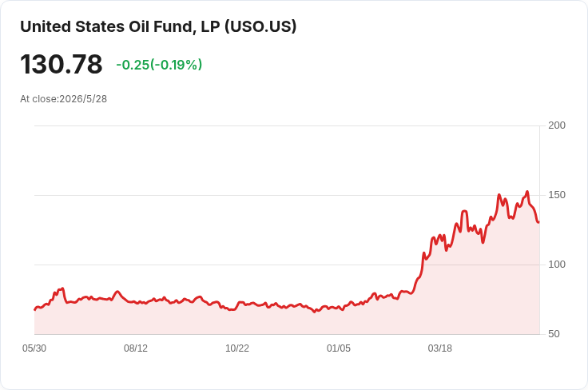Screen dimensions: 588x390
Task: Select the 130.78 price value
Action: tap(62, 64)
